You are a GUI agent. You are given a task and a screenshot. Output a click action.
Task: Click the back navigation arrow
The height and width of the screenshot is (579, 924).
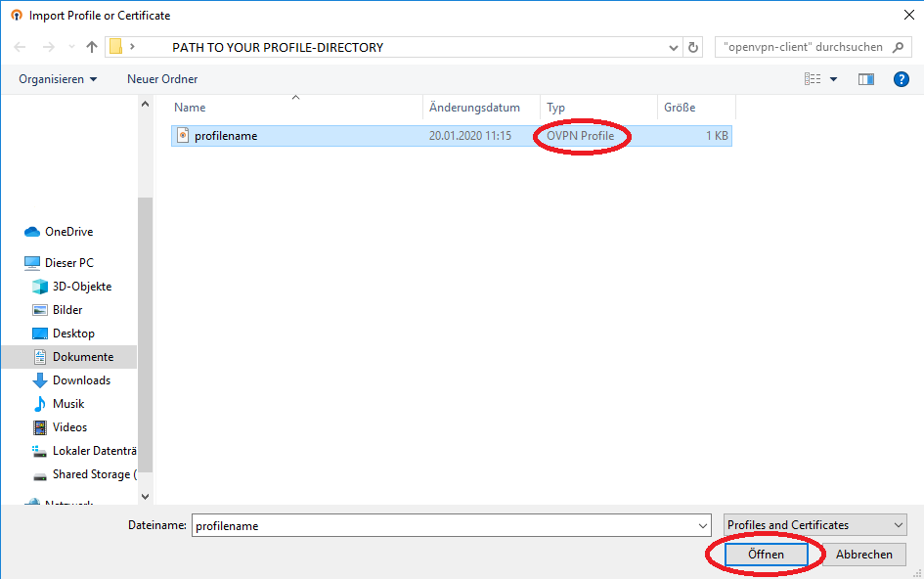[x=20, y=46]
